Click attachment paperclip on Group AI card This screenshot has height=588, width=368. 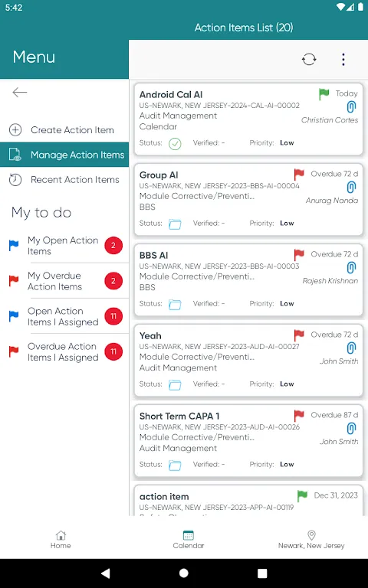pos(351,187)
